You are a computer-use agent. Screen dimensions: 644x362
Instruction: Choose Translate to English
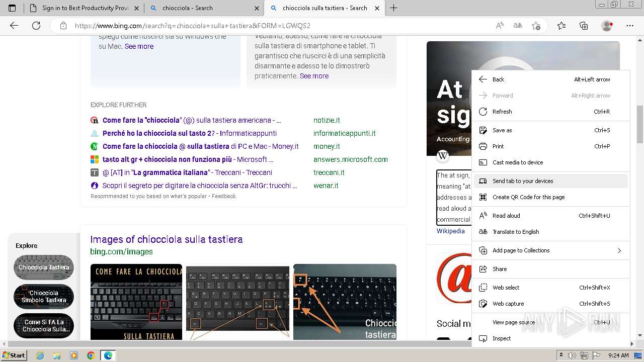(551, 232)
